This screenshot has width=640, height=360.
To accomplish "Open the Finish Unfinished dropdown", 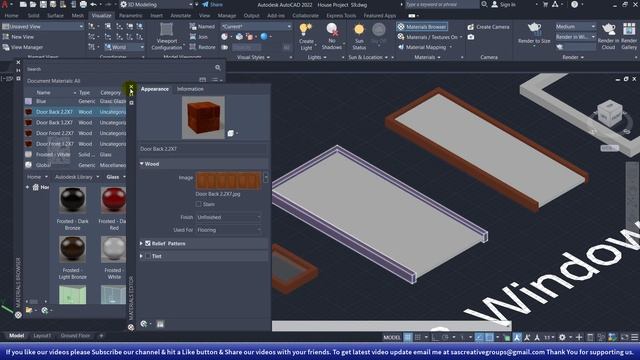I will pyautogui.click(x=229, y=217).
